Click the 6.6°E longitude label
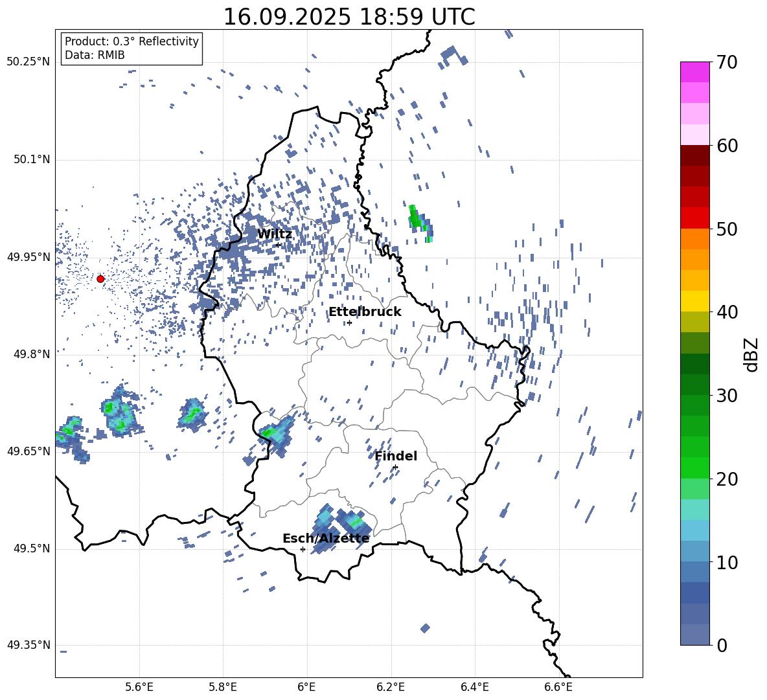767x700 pixels. pyautogui.click(x=558, y=687)
